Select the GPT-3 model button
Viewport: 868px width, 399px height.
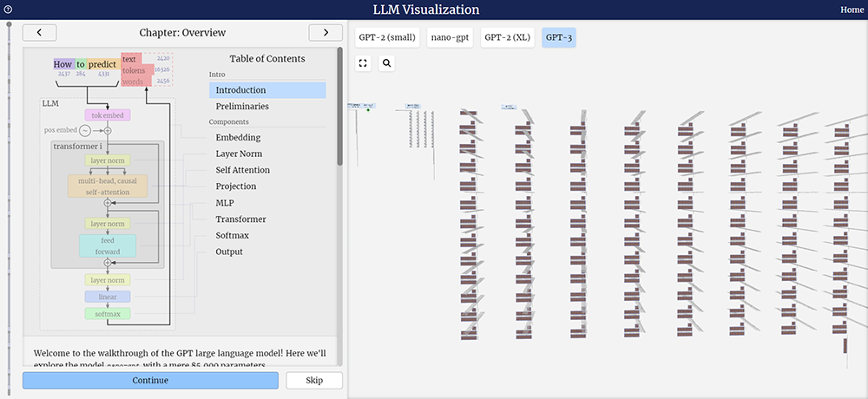558,37
